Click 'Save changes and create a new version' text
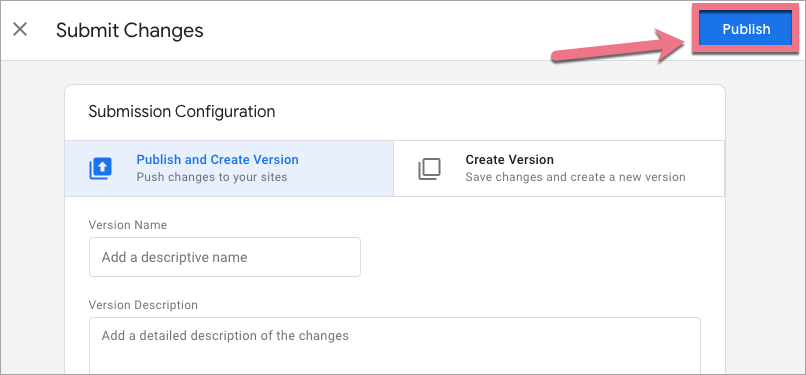The image size is (806, 375). point(575,177)
